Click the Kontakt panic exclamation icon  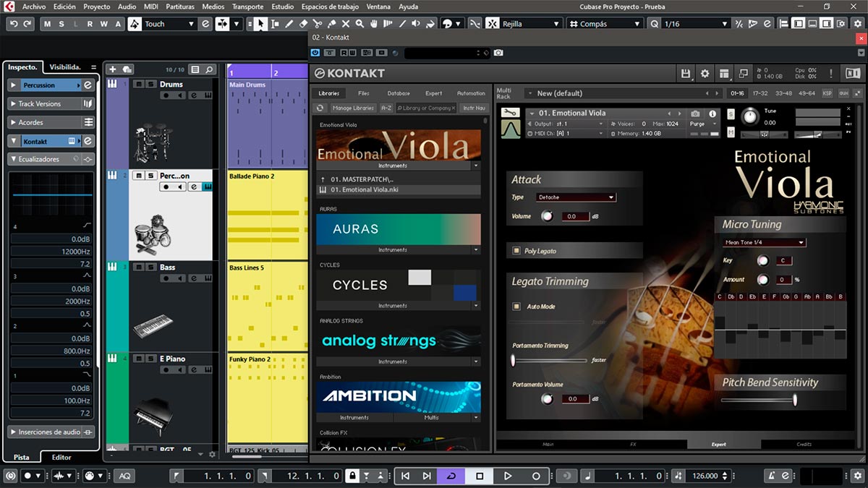[x=831, y=73]
